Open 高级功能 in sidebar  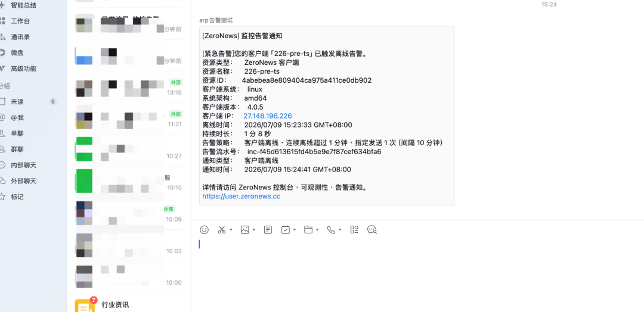[23, 69]
